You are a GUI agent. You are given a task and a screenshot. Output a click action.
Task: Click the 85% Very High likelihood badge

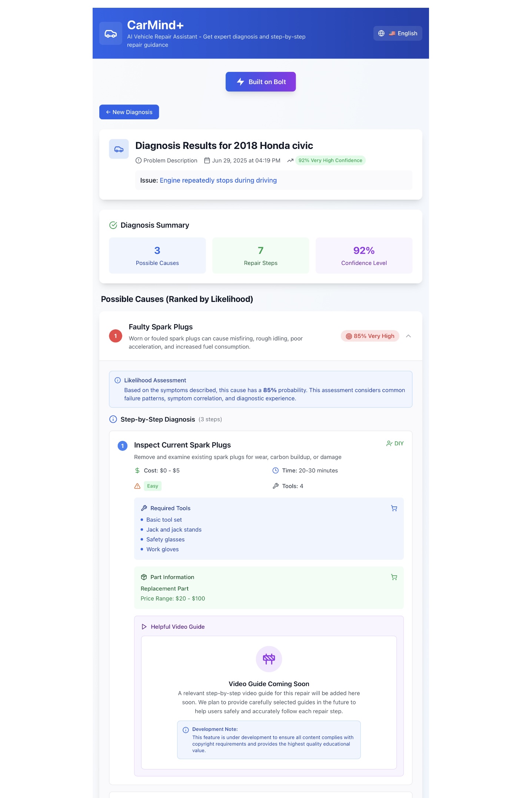point(370,336)
